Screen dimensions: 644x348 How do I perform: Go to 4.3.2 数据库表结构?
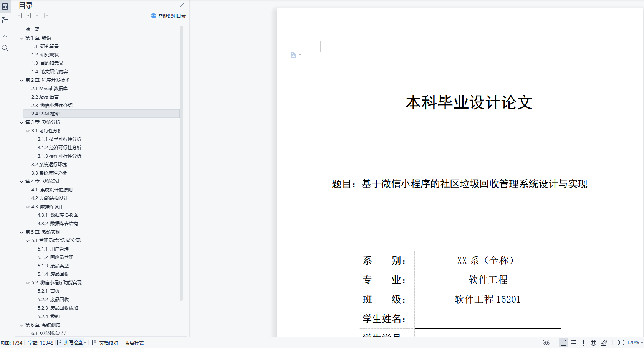pyautogui.click(x=58, y=224)
